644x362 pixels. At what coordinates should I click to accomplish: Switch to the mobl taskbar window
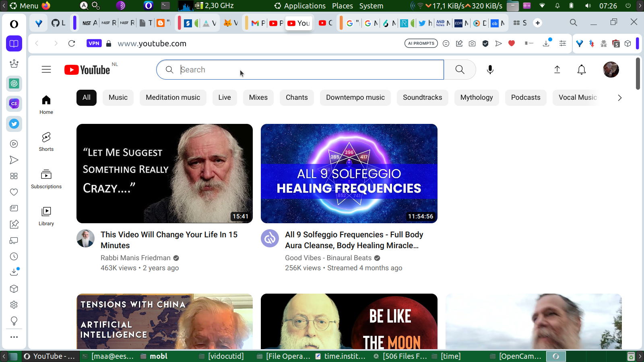point(155,356)
